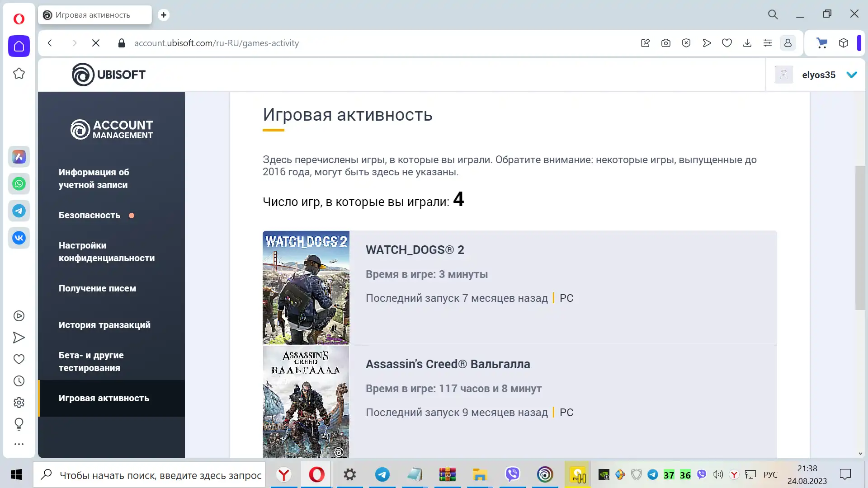
Task: Take a snapshot with camera icon
Action: (x=666, y=43)
